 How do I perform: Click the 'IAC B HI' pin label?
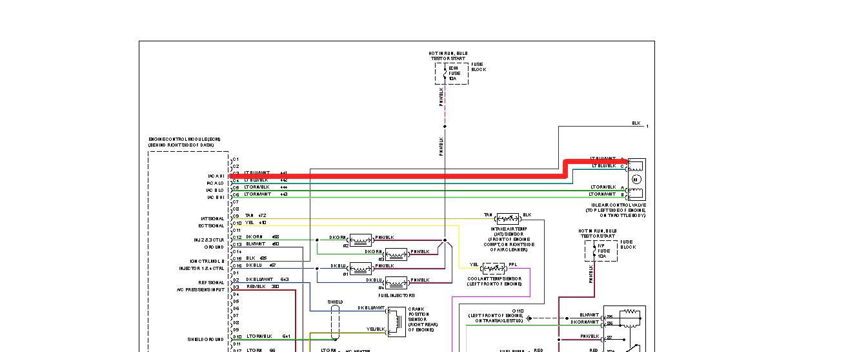pos(215,197)
